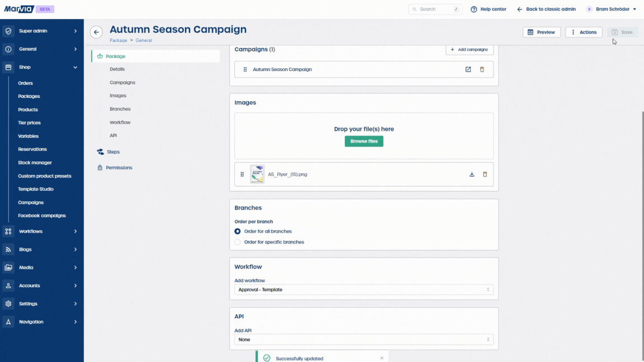This screenshot has width=644, height=362.
Task: Click the Accounts icon in the sidebar
Action: coord(8,285)
